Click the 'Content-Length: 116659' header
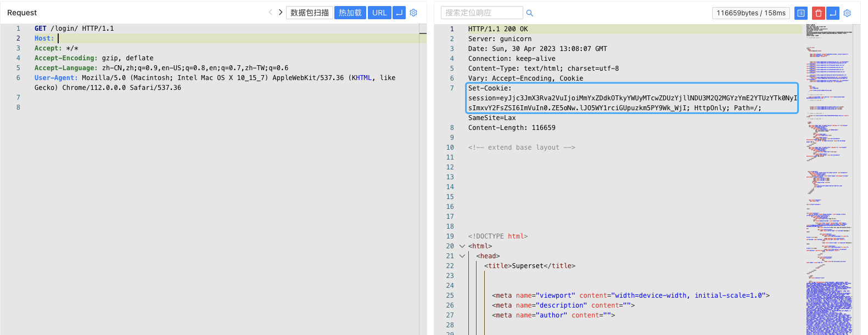Screen dimensions: 868x335 pyautogui.click(x=512, y=128)
